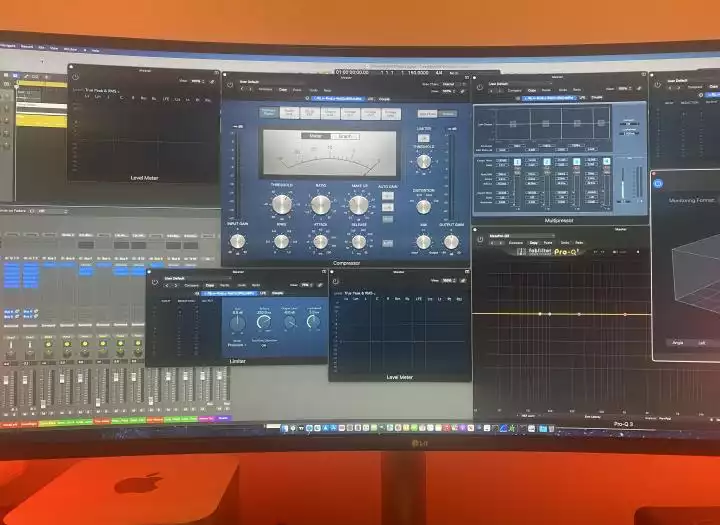The width and height of the screenshot is (720, 525).
Task: Toggle power on the lower Level Meter window
Action: point(335,281)
